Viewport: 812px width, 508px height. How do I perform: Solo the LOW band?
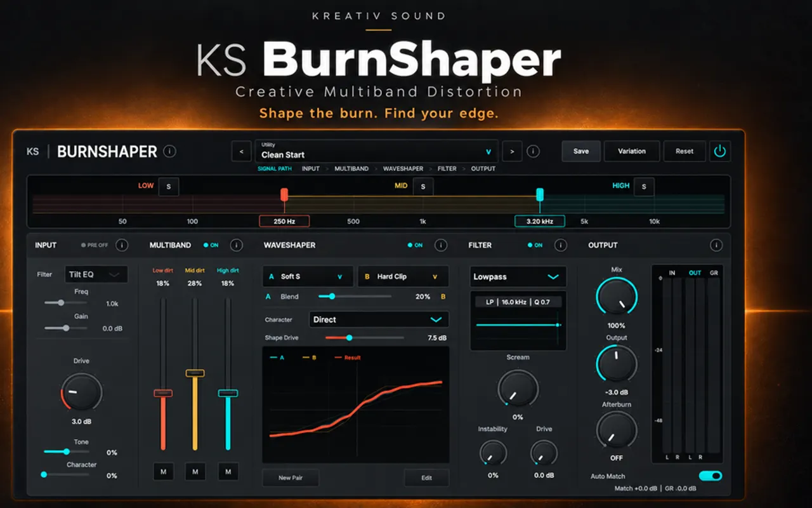coord(169,187)
